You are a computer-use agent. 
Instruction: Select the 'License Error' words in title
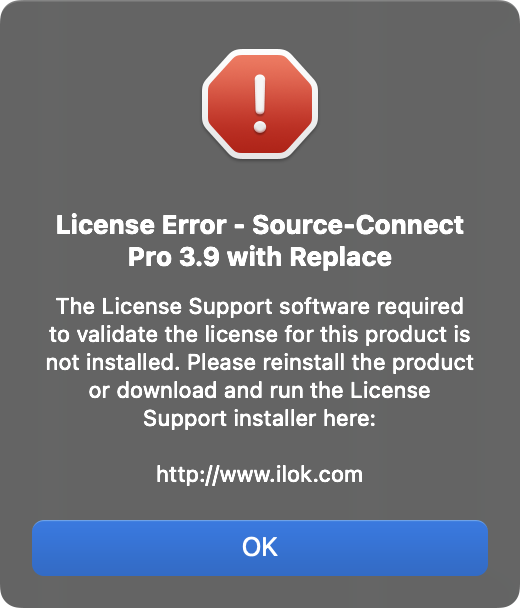(141, 225)
